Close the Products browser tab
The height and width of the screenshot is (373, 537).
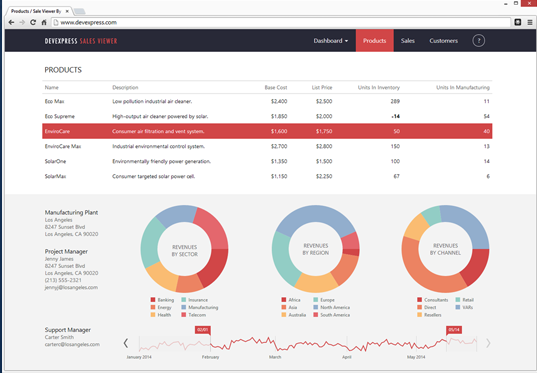[67, 11]
